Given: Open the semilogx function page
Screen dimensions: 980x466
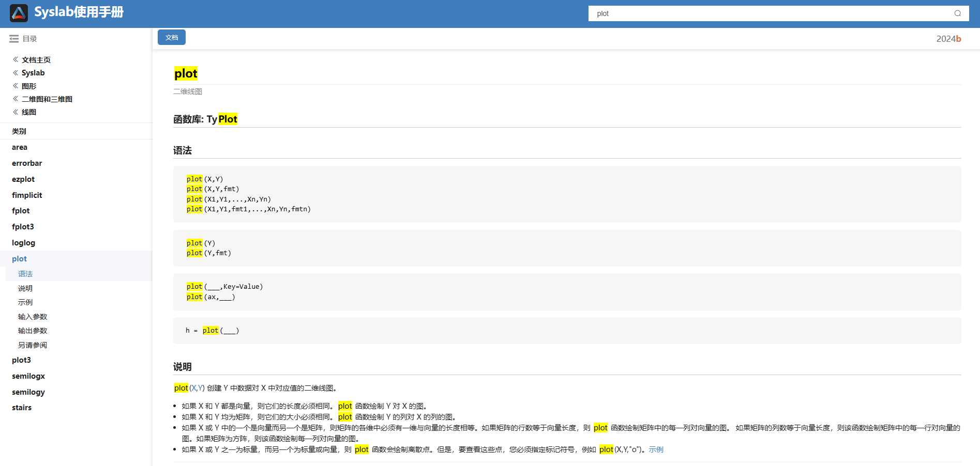Looking at the screenshot, I should pos(28,376).
